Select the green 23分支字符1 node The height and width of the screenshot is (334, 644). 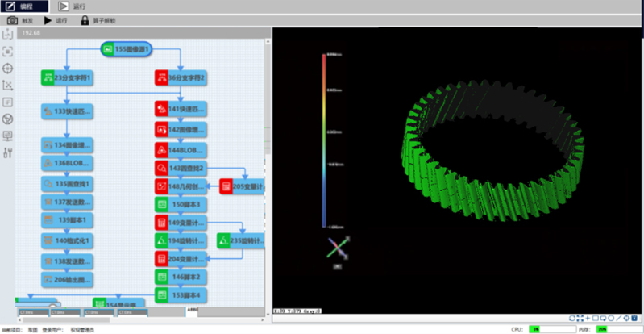(69, 78)
